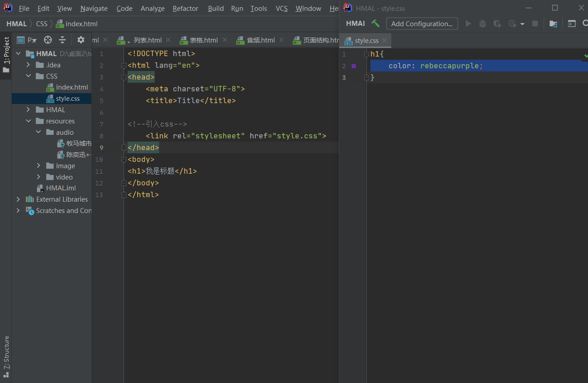Click the "color: rebeccapurple;" declaration

click(x=436, y=66)
